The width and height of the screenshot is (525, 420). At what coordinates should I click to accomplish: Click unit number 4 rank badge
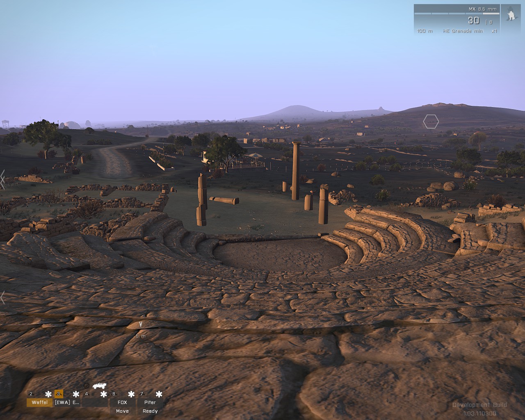click(86, 394)
